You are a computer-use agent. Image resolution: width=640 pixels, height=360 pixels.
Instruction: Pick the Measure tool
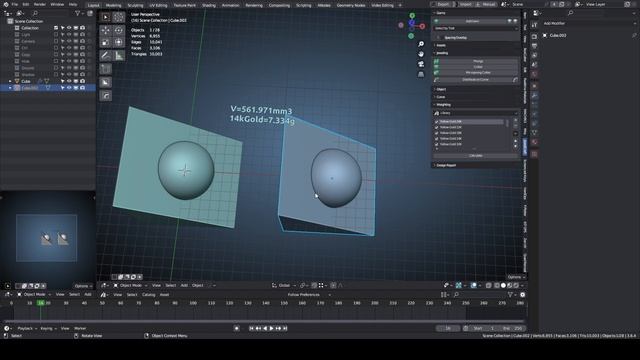pos(119,56)
